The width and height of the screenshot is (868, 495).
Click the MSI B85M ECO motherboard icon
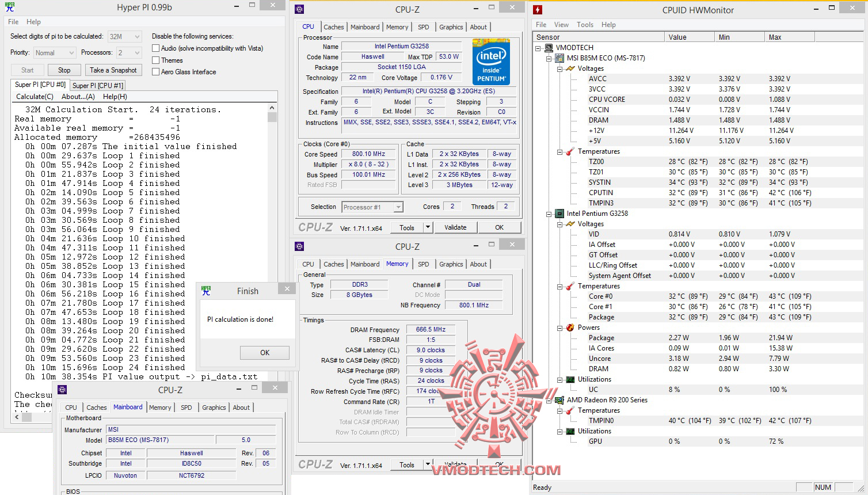[559, 58]
